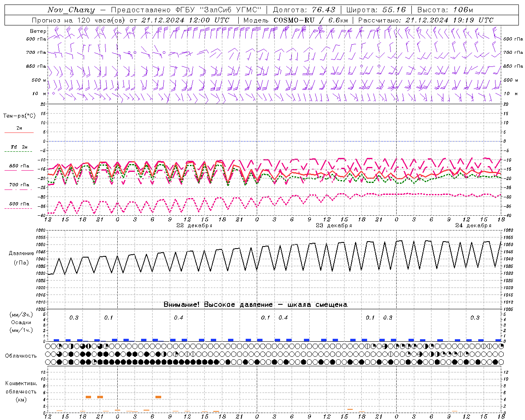This screenshot has height=420, width=525.
Task: Click the Ветер label above the wind barbs
Action: coord(38,31)
